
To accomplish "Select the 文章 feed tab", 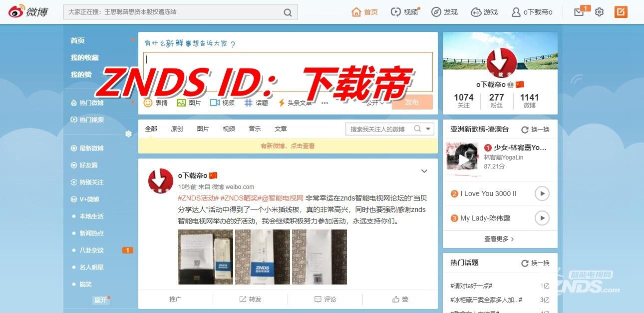I will pyautogui.click(x=281, y=129).
